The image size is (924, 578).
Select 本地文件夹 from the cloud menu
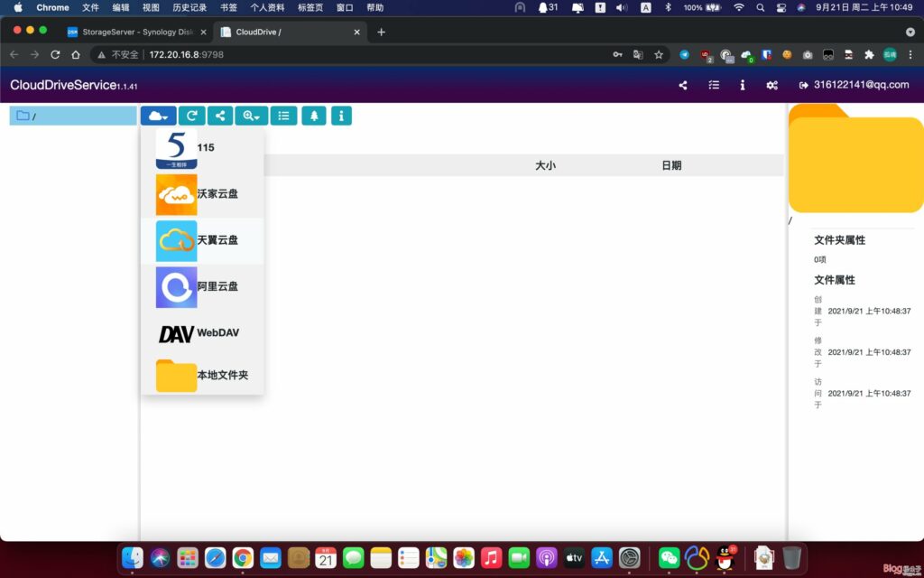[x=202, y=375]
